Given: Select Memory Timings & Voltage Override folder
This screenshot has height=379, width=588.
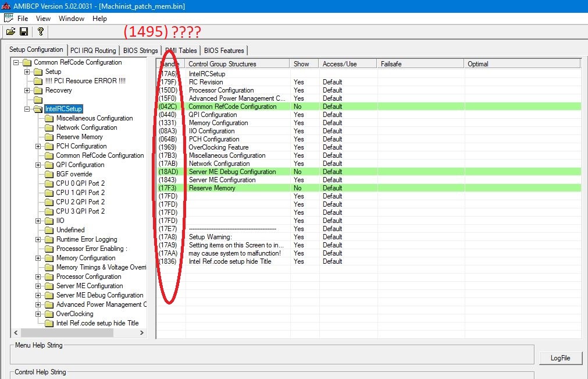Looking at the screenshot, I should tap(101, 267).
